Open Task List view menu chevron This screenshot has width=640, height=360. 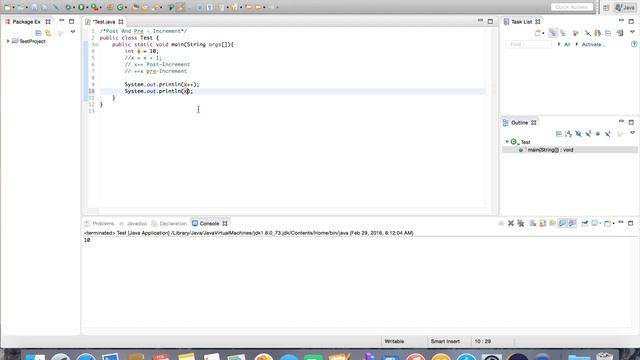click(632, 32)
